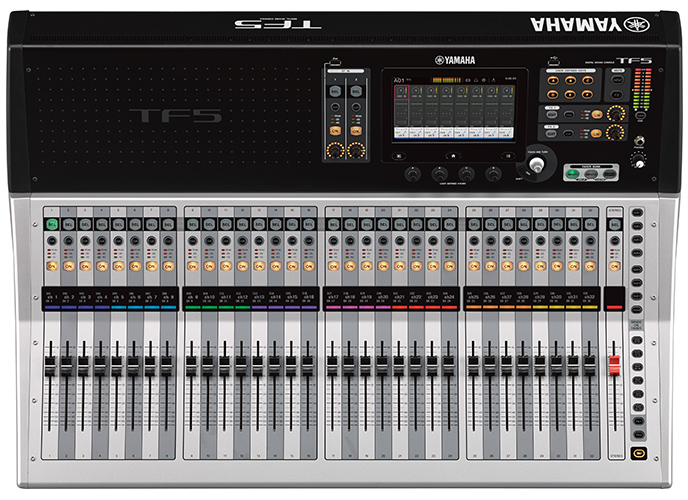688x500 pixels.
Task: Cue channel 1 with its round CUE key
Action: click(x=52, y=241)
